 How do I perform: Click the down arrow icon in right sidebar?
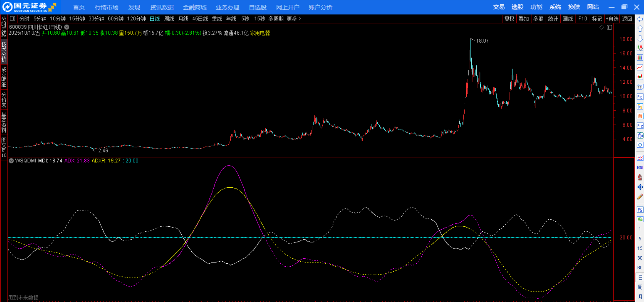[640, 39]
